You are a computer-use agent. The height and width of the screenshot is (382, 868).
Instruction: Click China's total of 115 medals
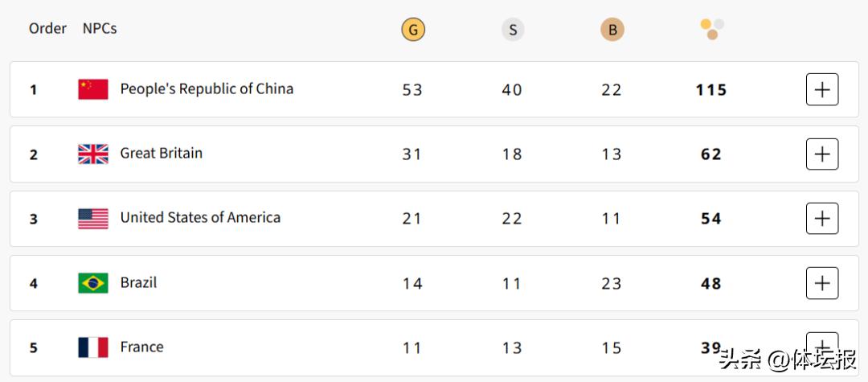click(x=711, y=90)
